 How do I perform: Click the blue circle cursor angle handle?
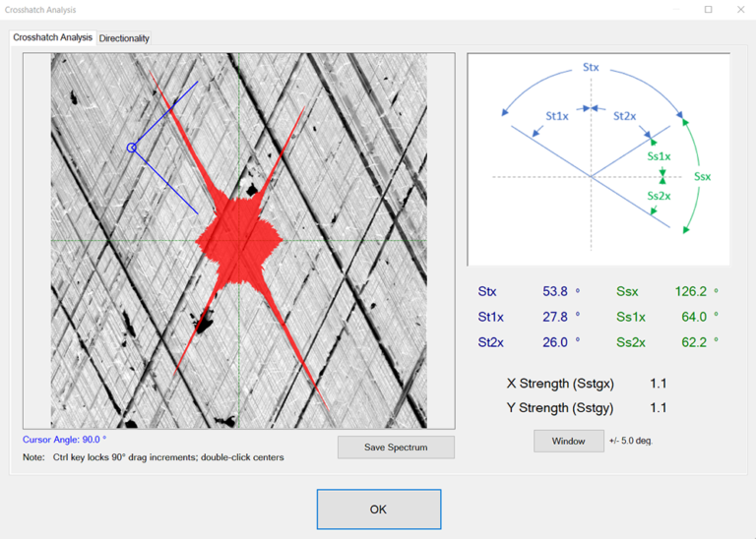(x=132, y=149)
